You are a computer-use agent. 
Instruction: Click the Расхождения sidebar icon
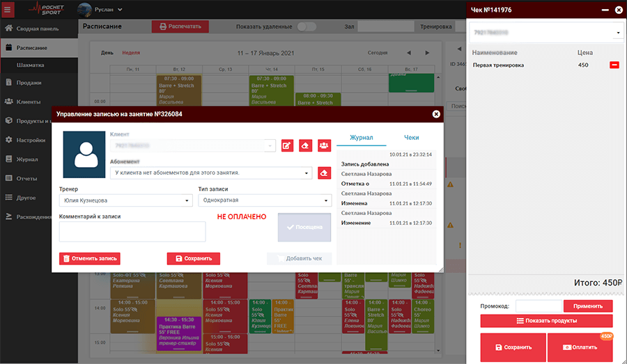pos(8,216)
